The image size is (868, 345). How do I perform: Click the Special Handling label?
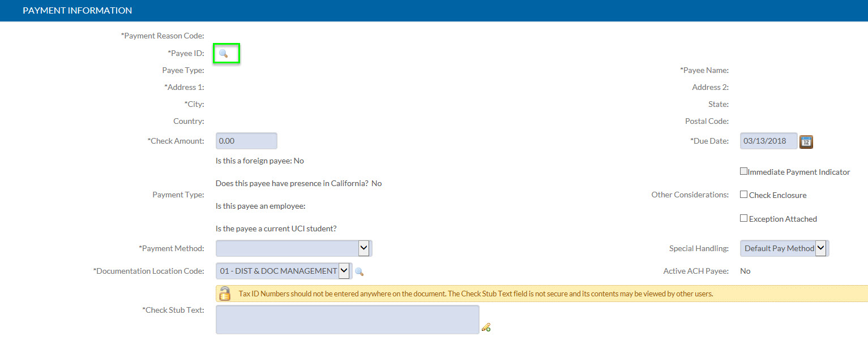(699, 248)
